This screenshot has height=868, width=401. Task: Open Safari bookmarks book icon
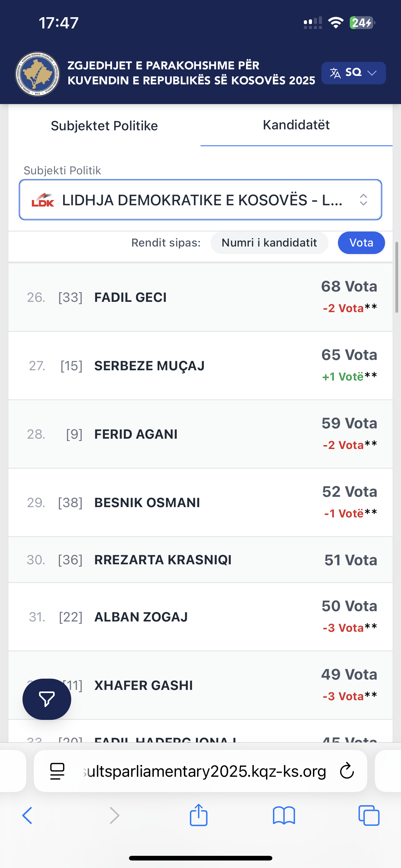click(x=284, y=816)
